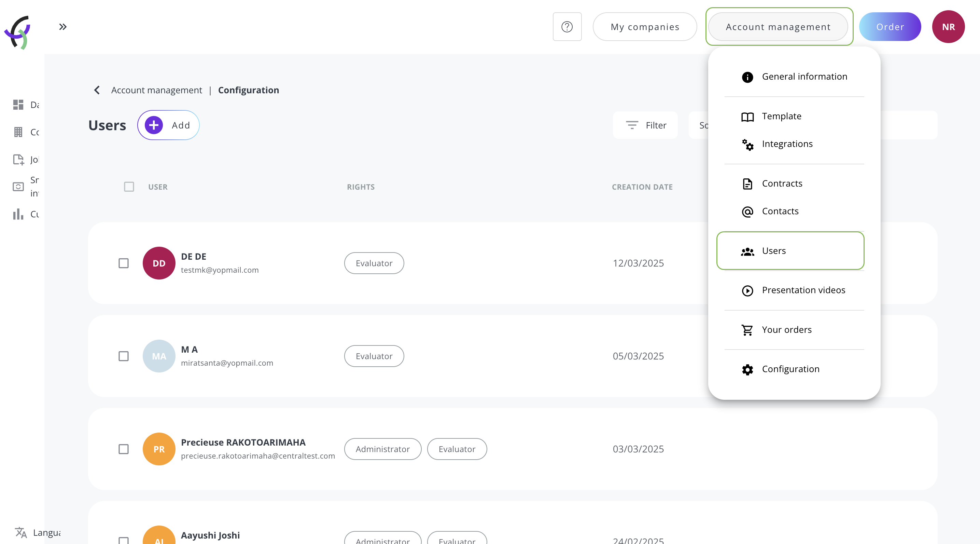Go back using breadcrumb chevron arrow
The height and width of the screenshot is (544, 980).
pyautogui.click(x=97, y=90)
